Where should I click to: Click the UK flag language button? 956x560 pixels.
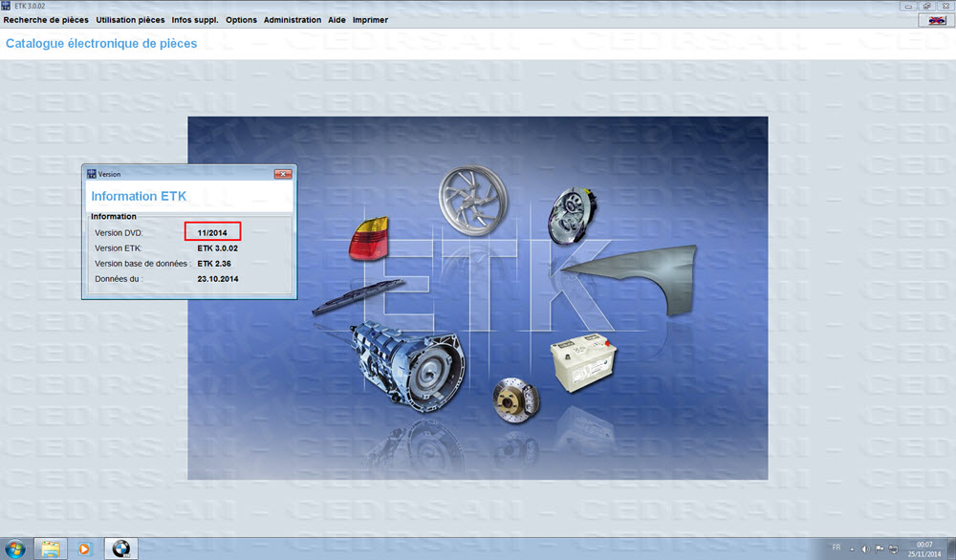(936, 20)
